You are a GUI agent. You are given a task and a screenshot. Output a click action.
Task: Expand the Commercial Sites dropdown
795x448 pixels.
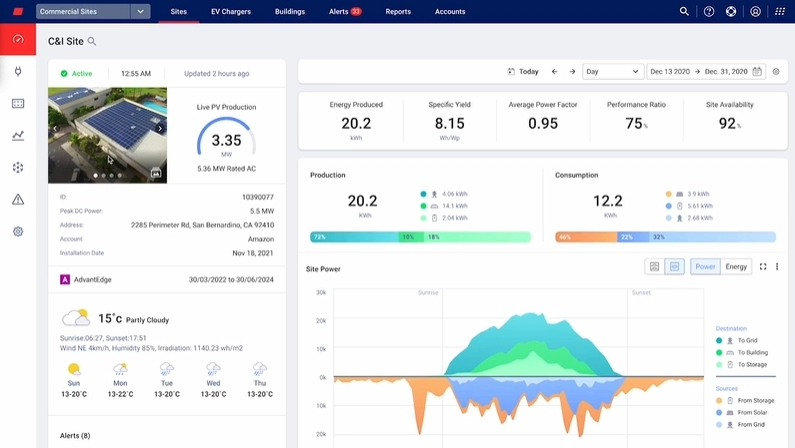[140, 12]
